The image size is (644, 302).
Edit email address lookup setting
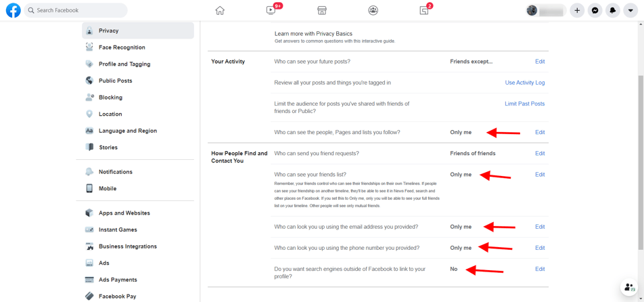(x=540, y=227)
